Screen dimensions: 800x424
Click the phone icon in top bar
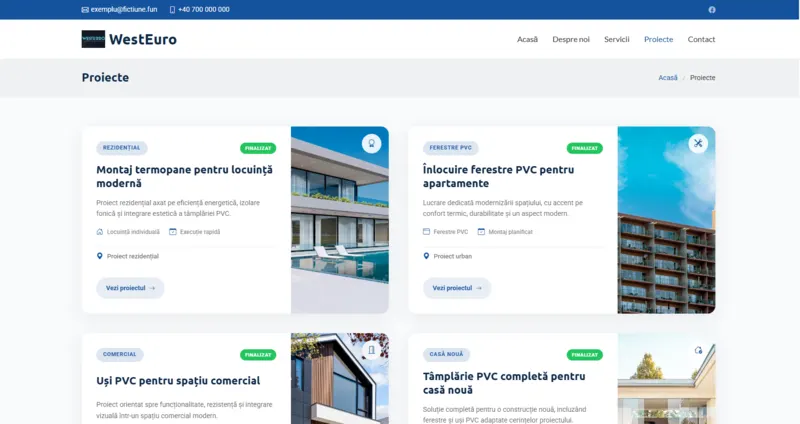(172, 10)
